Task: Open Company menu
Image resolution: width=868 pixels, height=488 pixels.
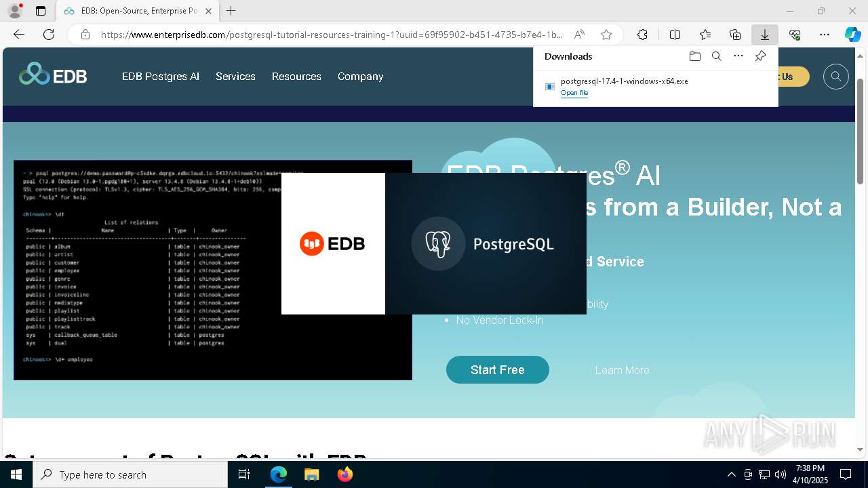Action: 360,77
